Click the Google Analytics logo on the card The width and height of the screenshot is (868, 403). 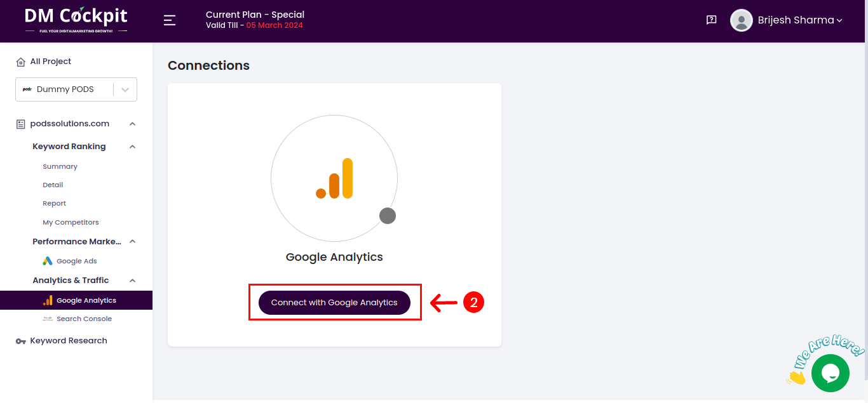point(334,178)
